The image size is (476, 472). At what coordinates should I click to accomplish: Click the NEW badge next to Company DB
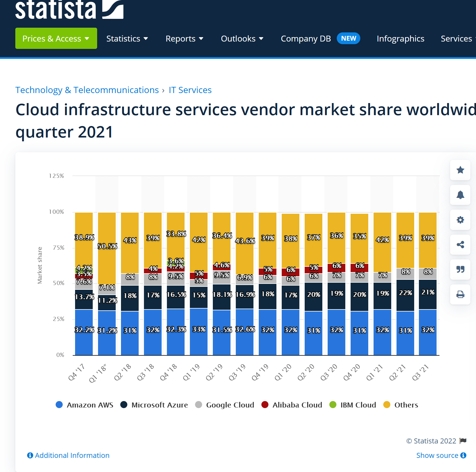[349, 38]
